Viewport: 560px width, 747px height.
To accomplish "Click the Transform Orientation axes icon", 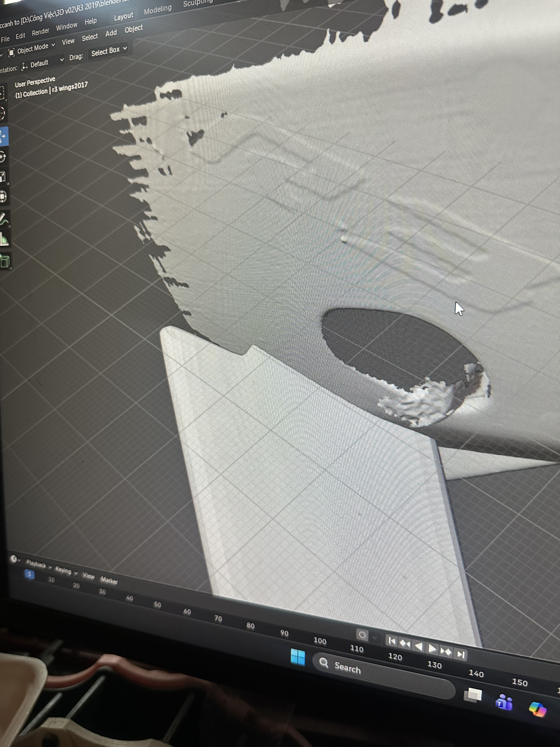I will 24,67.
